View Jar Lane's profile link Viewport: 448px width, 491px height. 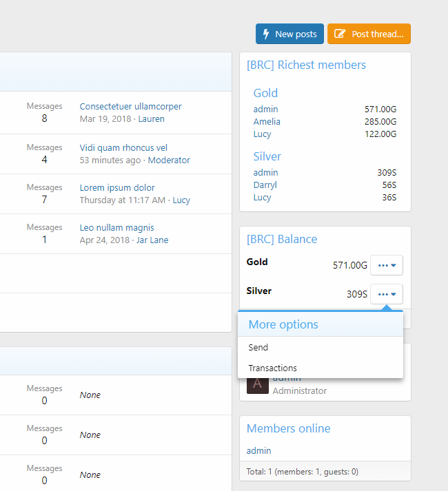pos(153,240)
